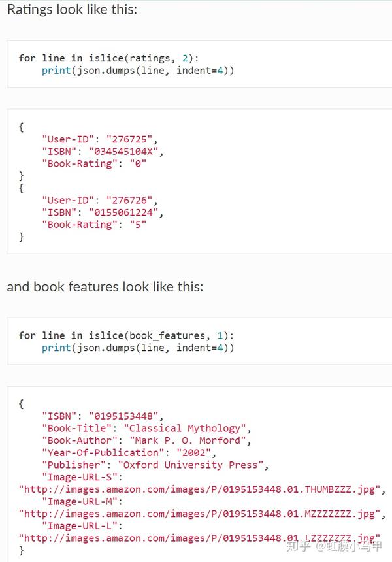Click the "Ratings look like this:" text
The width and height of the screenshot is (392, 562).
pyautogui.click(x=72, y=10)
